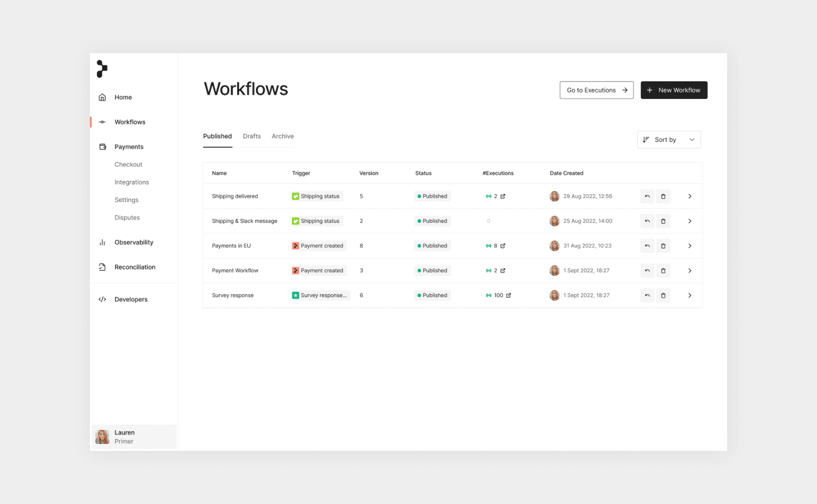Click creator avatar in Payments in EU row
Image resolution: width=817 pixels, height=504 pixels.
point(554,246)
